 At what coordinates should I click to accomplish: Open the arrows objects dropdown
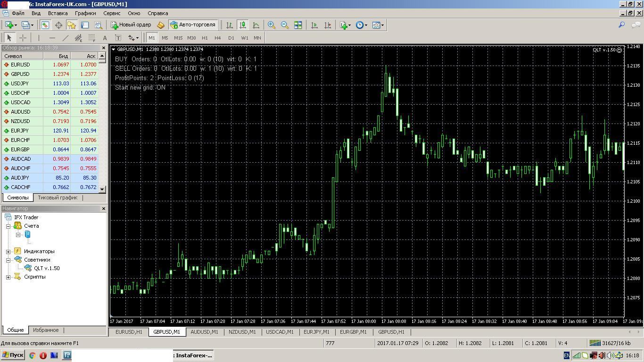click(x=133, y=38)
